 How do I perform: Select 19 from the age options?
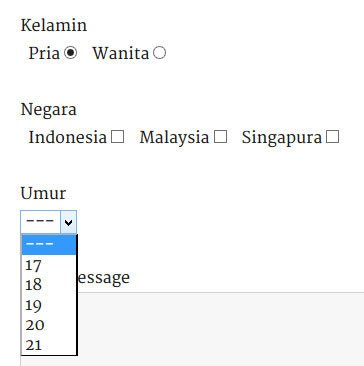(49, 305)
